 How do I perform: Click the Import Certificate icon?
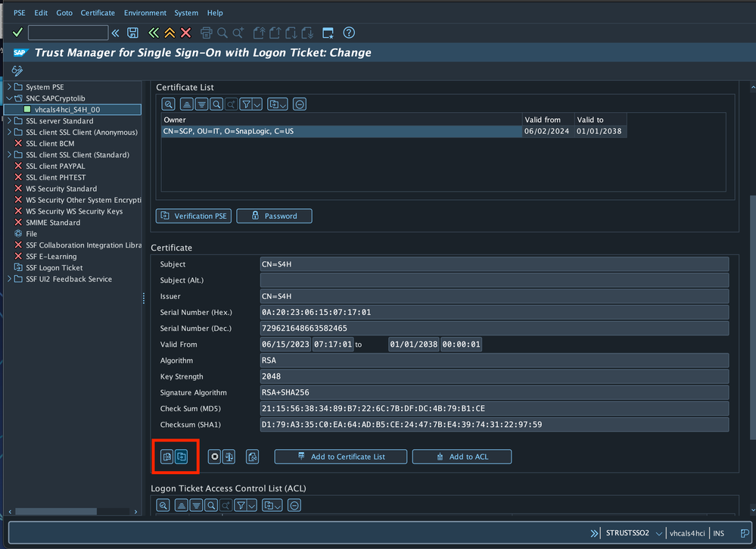point(166,457)
